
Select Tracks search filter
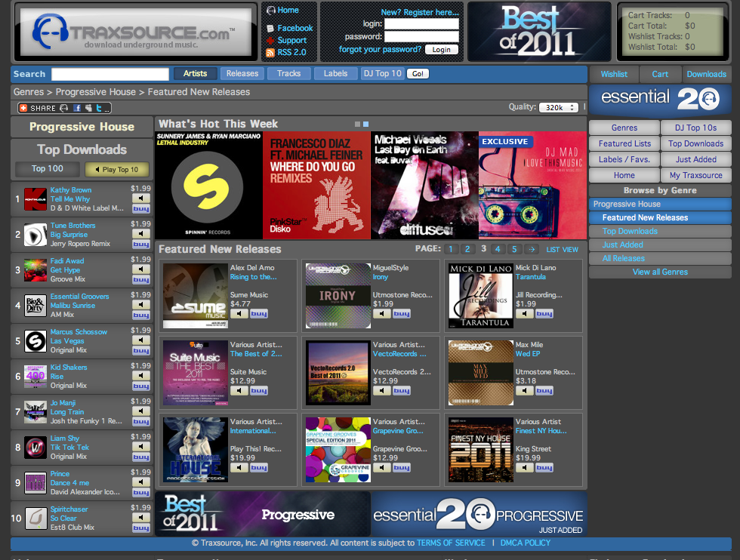[x=288, y=74]
